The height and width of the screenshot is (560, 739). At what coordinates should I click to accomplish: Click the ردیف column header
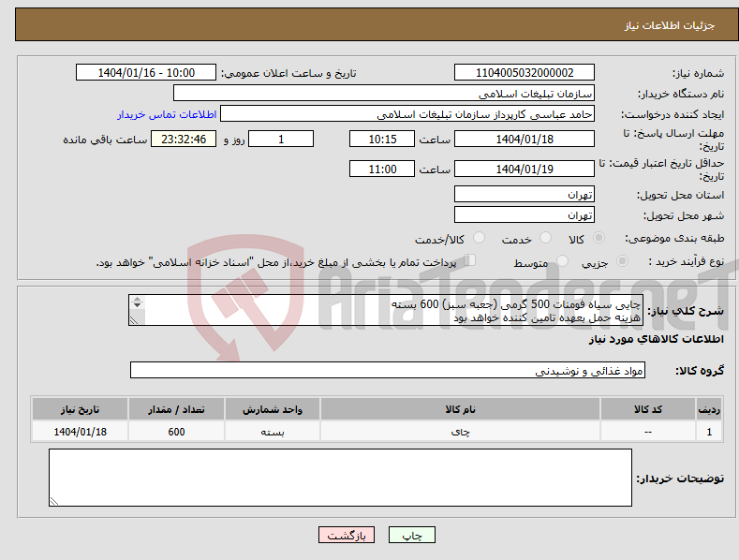click(709, 409)
